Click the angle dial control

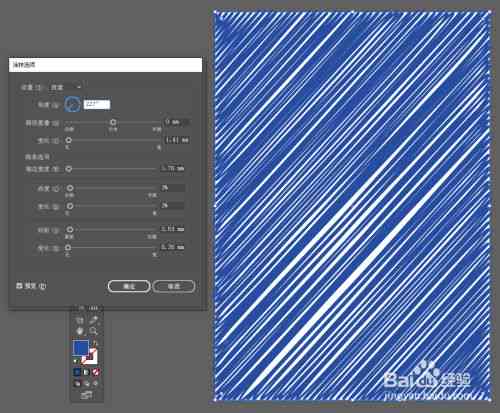72,104
